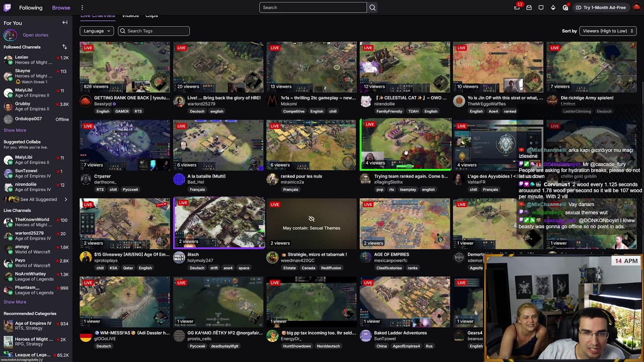Open Payo World of Warcraft row
The width and height of the screenshot is (644, 362).
click(36, 263)
